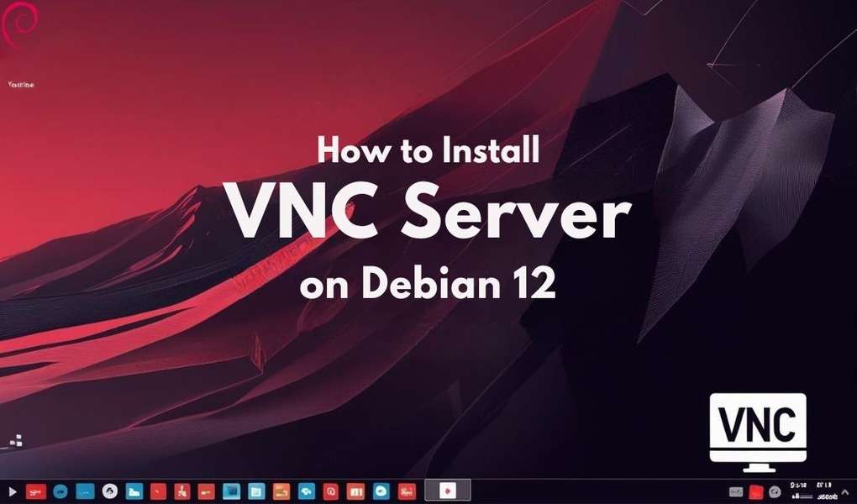Click the gray keyboard-like system tray icon

click(x=736, y=493)
